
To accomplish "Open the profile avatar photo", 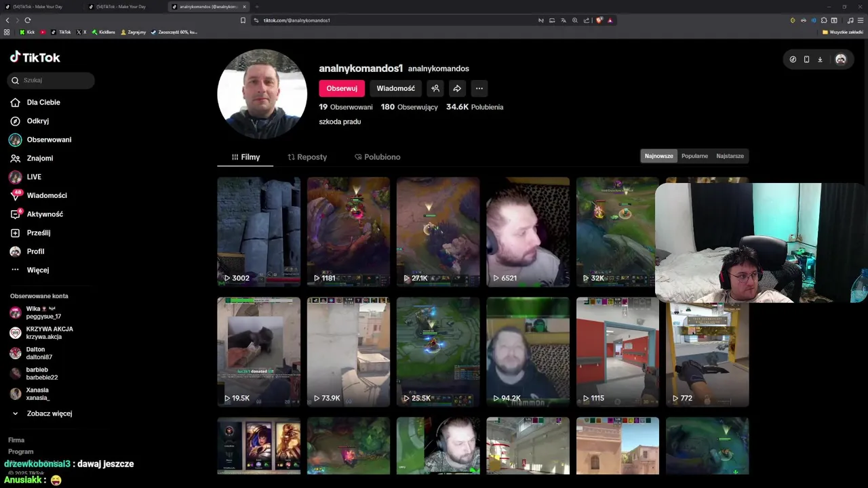I will pos(262,94).
